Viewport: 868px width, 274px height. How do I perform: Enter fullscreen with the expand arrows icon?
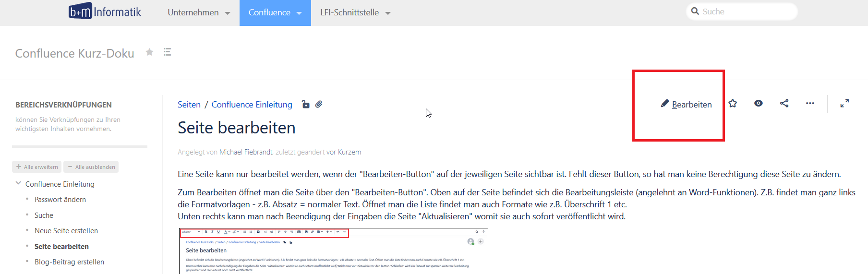[x=844, y=103]
